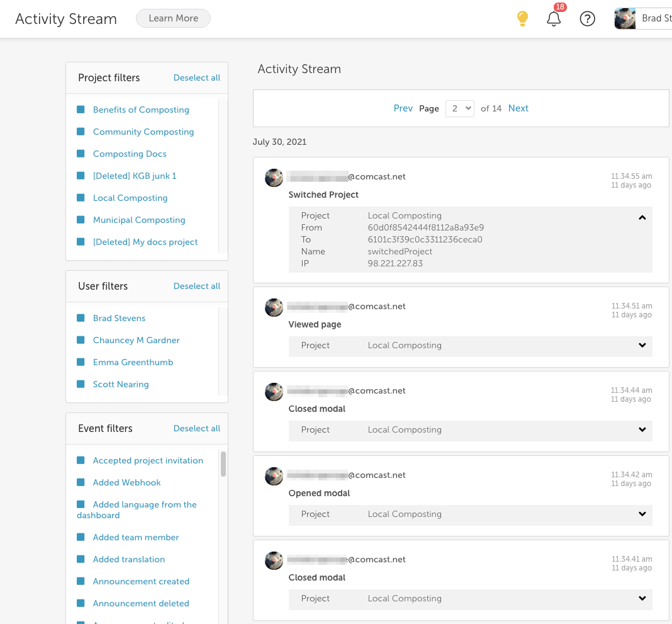Screen dimensions: 672x624
Task: Click the Municipal Composting filter label
Action: click(139, 220)
